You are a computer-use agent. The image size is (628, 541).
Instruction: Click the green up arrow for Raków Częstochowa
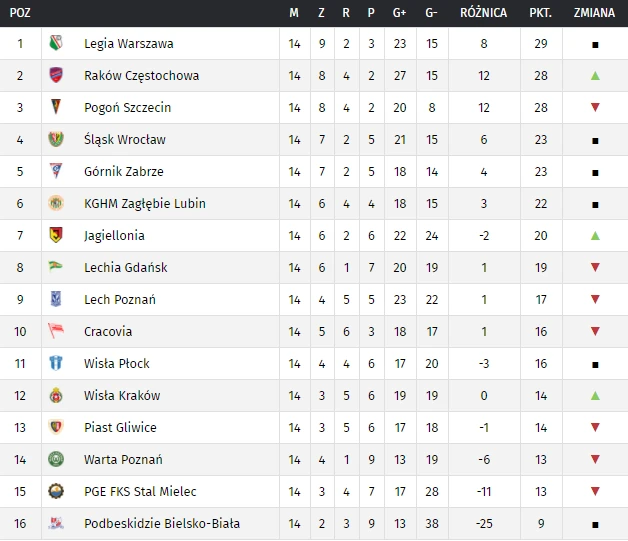point(595,76)
